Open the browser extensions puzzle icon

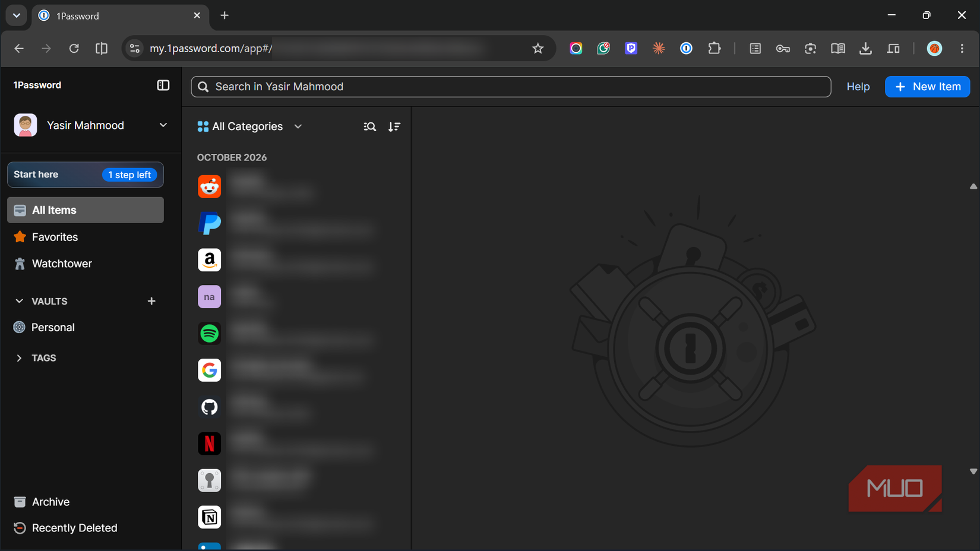715,49
